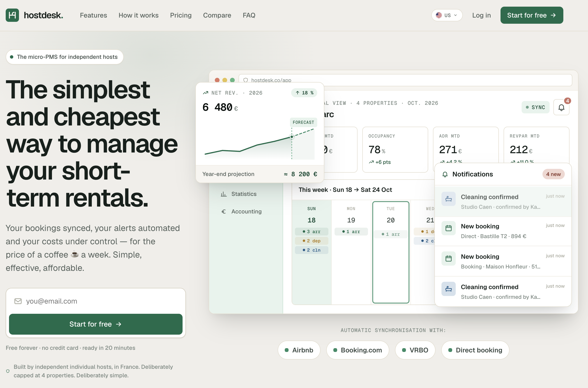Screen dimensions: 588x388
Task: Click the forecast point on revenue chart
Action: click(x=292, y=137)
